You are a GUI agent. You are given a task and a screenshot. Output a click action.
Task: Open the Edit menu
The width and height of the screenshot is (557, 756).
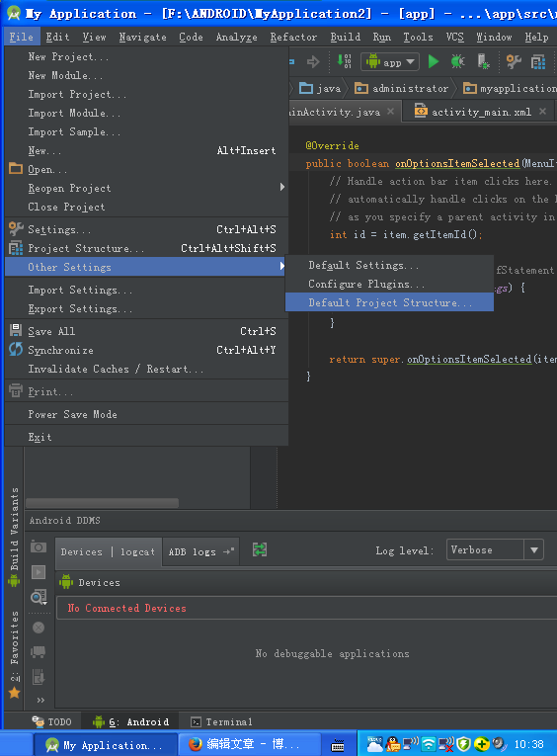(x=57, y=37)
